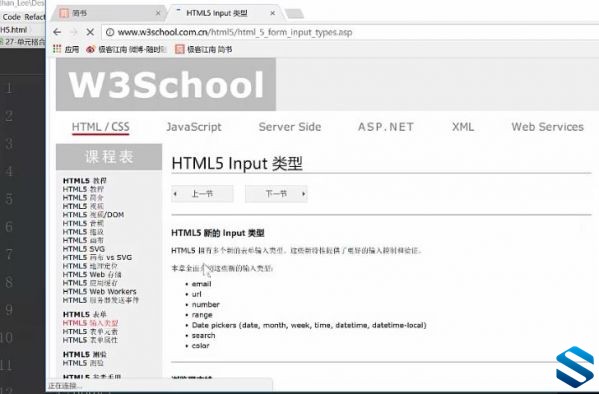Click the site info icon in address bar
599x394 pixels.
[x=110, y=32]
